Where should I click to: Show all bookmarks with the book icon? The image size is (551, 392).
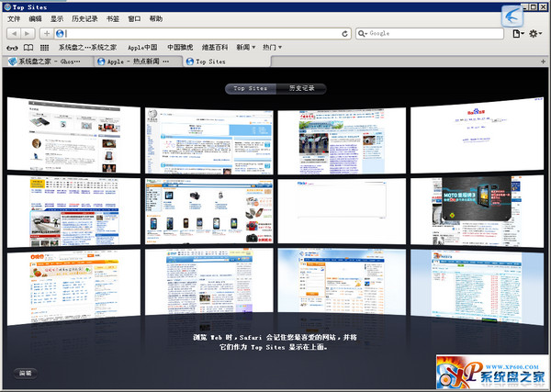(28, 47)
